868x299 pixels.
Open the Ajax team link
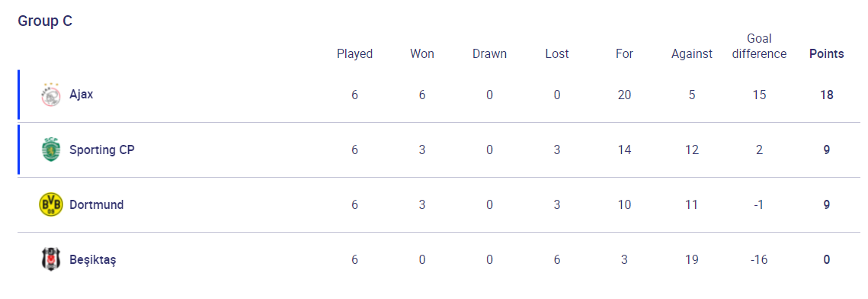[82, 94]
